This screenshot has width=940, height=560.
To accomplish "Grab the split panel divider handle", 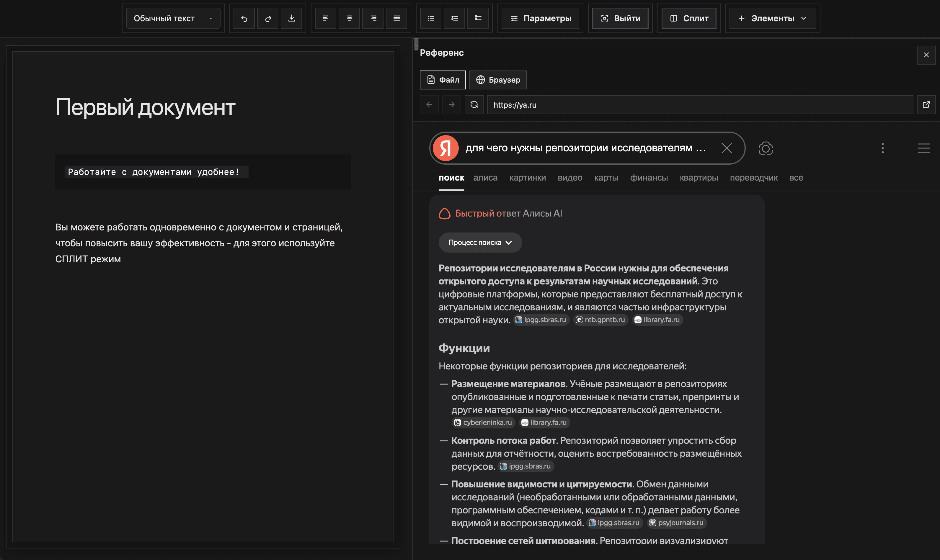I will pos(416,44).
